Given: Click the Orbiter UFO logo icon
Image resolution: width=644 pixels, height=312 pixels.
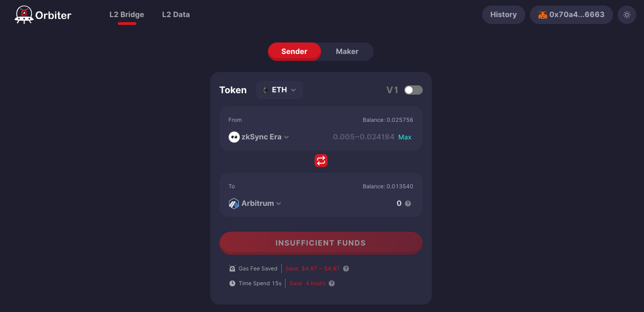Looking at the screenshot, I should click(x=23, y=15).
